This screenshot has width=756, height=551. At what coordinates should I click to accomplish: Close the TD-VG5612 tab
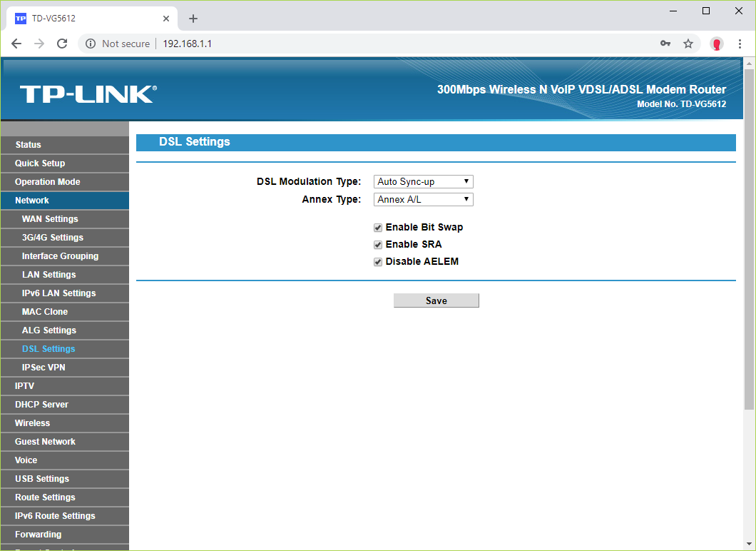tap(166, 19)
